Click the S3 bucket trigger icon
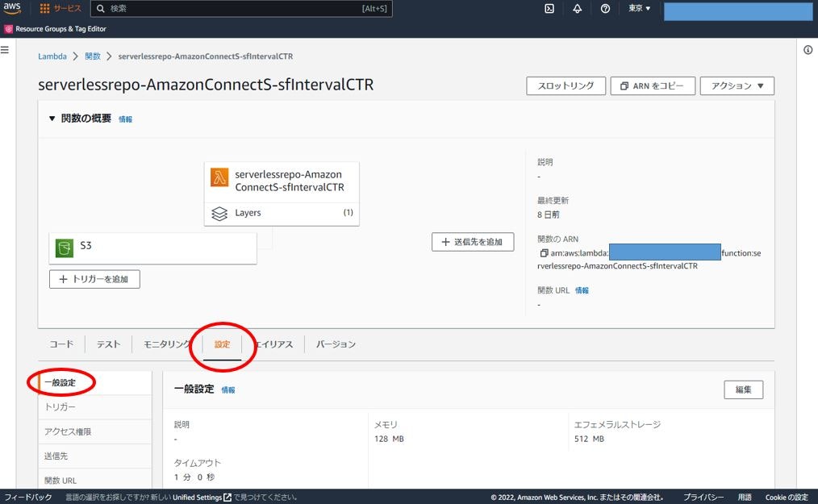 coord(65,248)
